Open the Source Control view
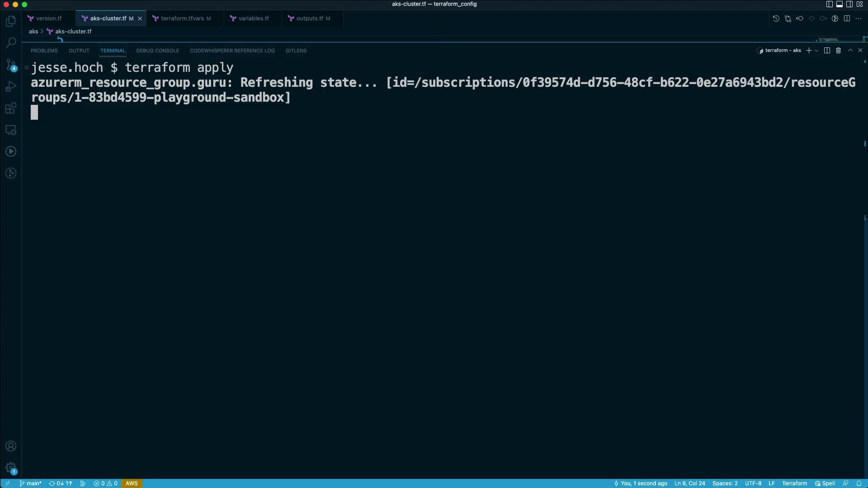This screenshot has height=488, width=868. click(11, 65)
